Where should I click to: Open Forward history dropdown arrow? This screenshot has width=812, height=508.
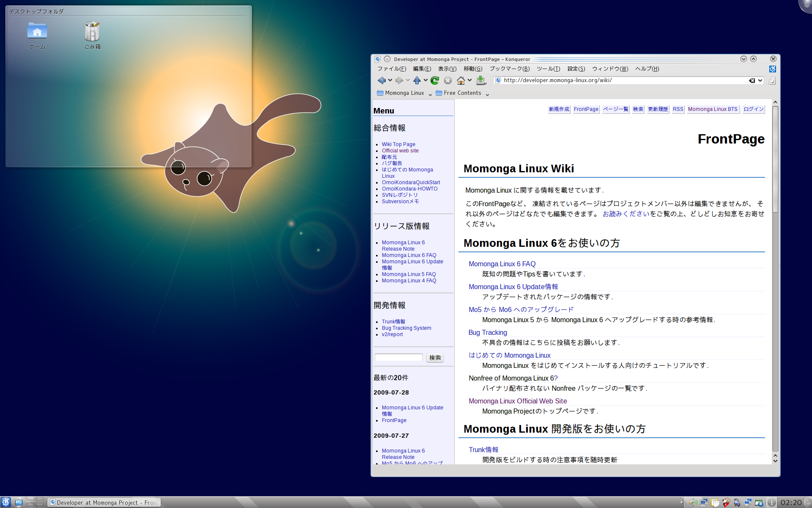tap(408, 80)
